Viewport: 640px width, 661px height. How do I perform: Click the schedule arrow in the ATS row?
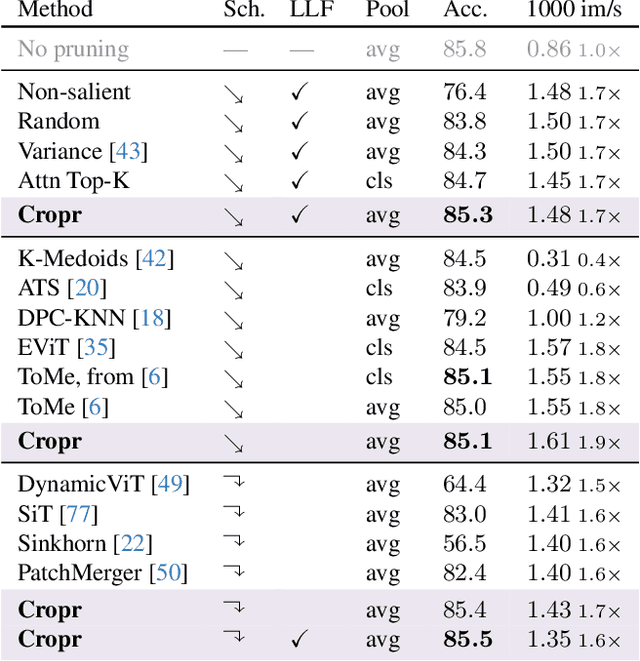[x=234, y=290]
